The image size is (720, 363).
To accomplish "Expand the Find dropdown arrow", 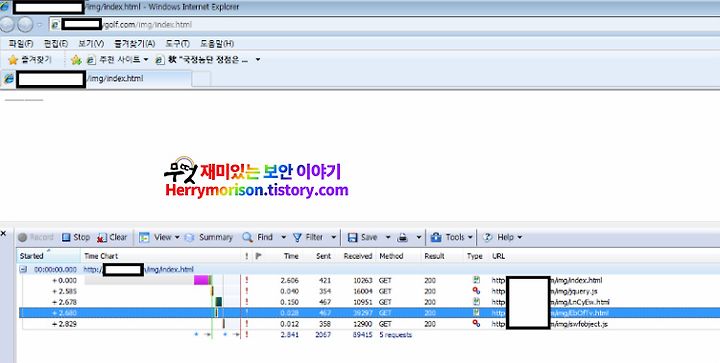I will click(283, 237).
